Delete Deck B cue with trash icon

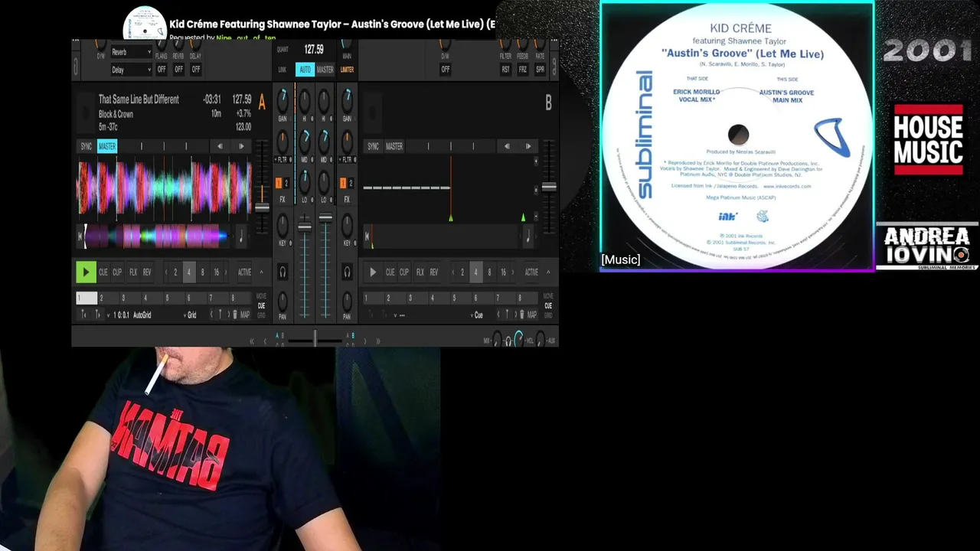click(x=522, y=315)
